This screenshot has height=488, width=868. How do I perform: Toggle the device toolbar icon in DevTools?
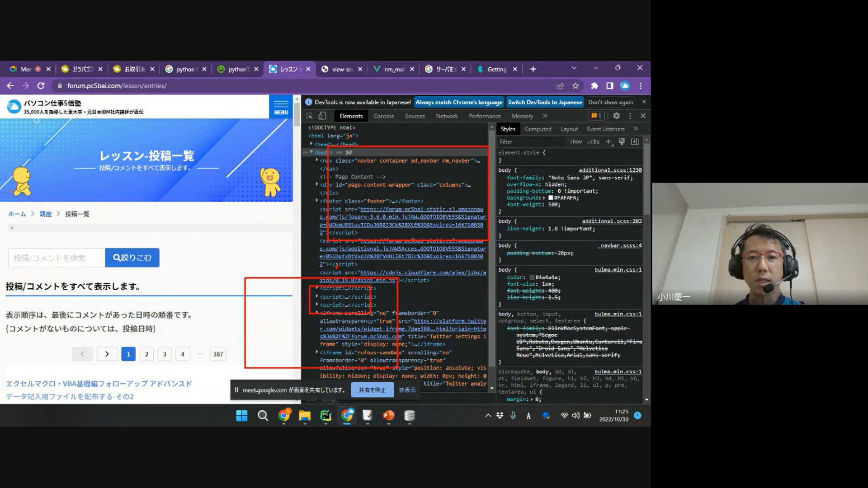(322, 116)
